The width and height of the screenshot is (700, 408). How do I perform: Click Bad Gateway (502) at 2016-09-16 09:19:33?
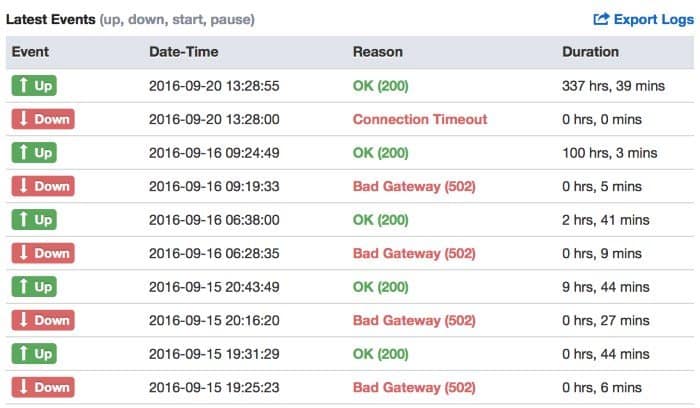coord(414,186)
